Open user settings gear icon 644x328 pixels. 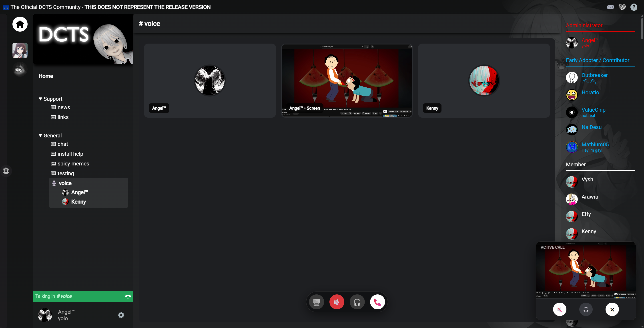pyautogui.click(x=121, y=315)
